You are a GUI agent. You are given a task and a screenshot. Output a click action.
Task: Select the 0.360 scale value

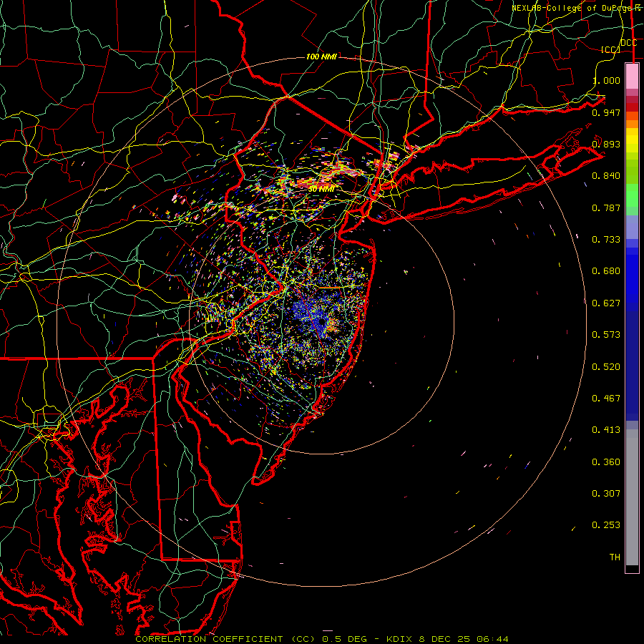click(606, 462)
